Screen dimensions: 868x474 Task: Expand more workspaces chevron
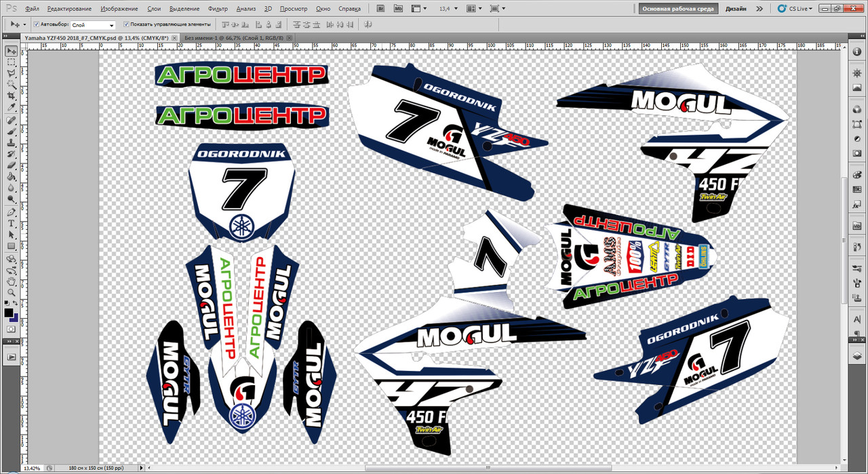[759, 9]
